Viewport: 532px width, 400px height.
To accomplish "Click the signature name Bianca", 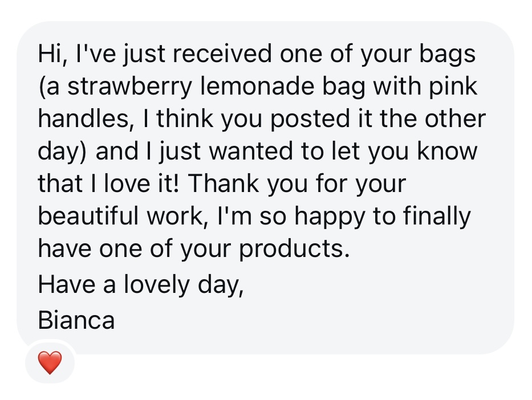I will tap(76, 320).
